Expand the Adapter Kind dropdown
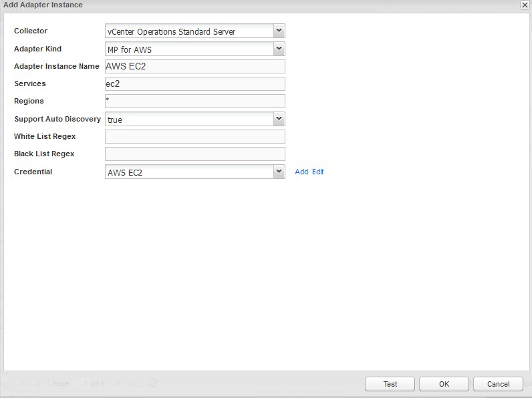This screenshot has width=532, height=398. [x=279, y=49]
